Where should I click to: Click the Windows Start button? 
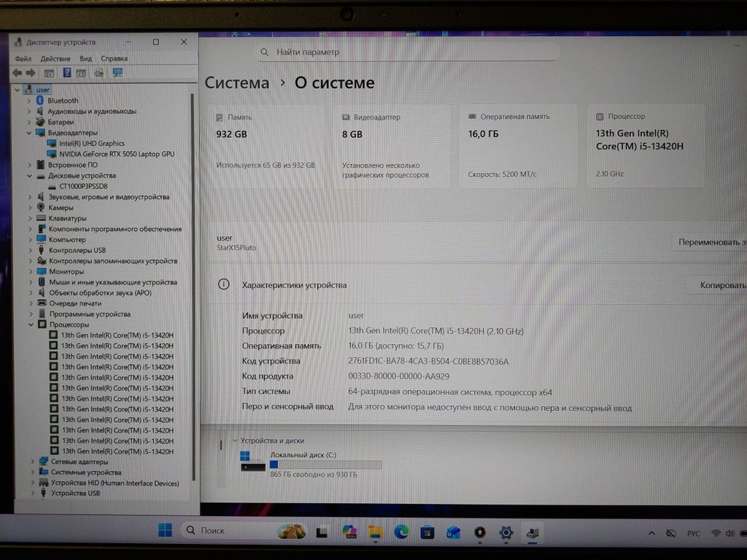click(x=166, y=531)
